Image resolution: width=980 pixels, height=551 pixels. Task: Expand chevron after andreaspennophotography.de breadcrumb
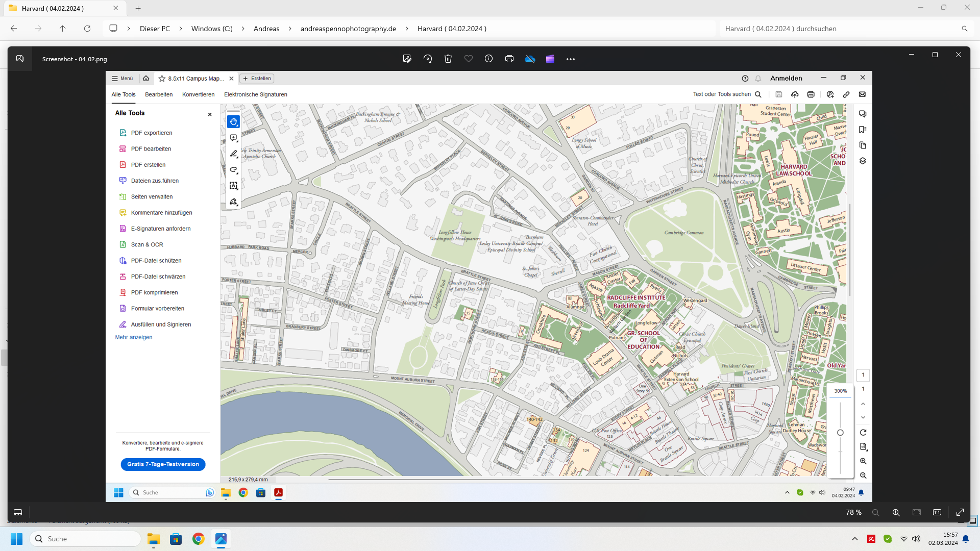coord(407,29)
